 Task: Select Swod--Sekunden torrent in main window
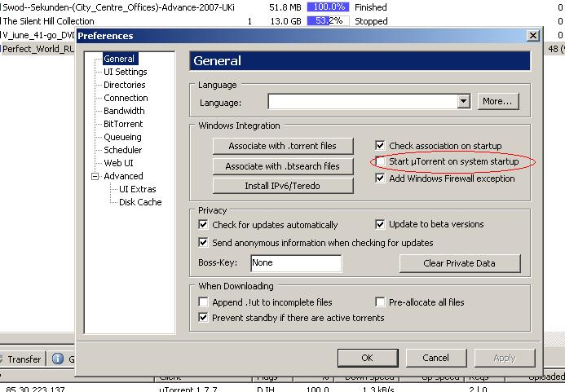[118, 7]
